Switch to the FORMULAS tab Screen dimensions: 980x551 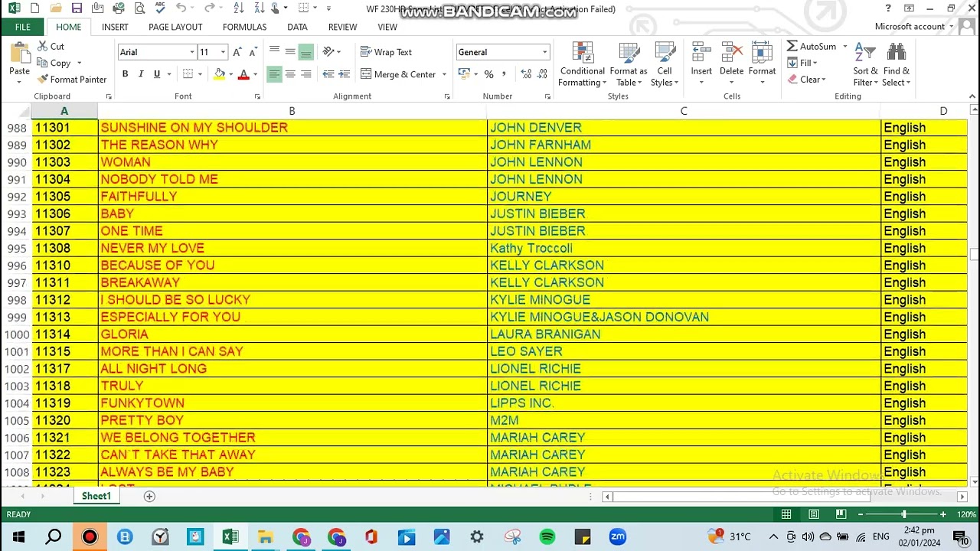point(244,27)
